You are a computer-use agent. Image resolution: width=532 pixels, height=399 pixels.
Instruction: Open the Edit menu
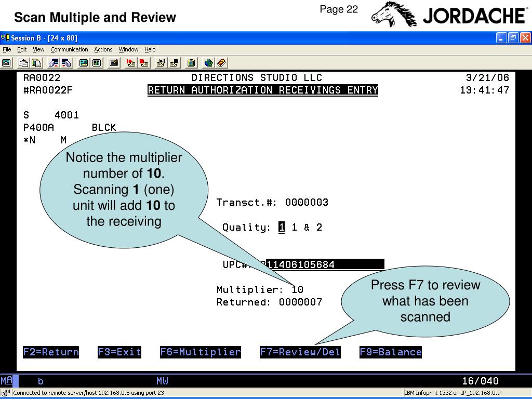22,49
